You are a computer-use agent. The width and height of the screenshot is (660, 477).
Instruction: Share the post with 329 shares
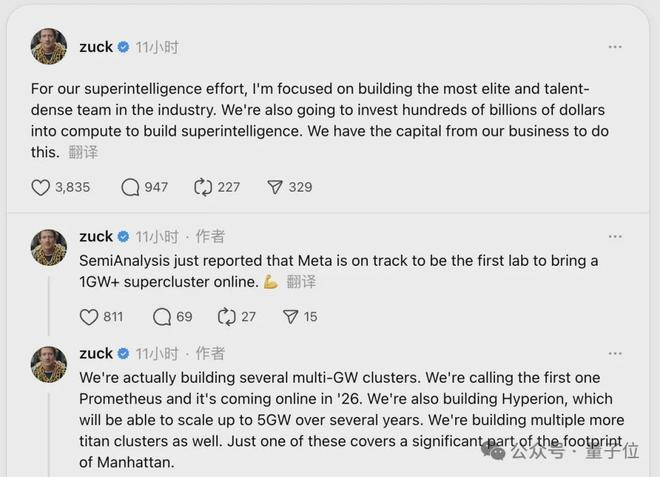(x=275, y=187)
